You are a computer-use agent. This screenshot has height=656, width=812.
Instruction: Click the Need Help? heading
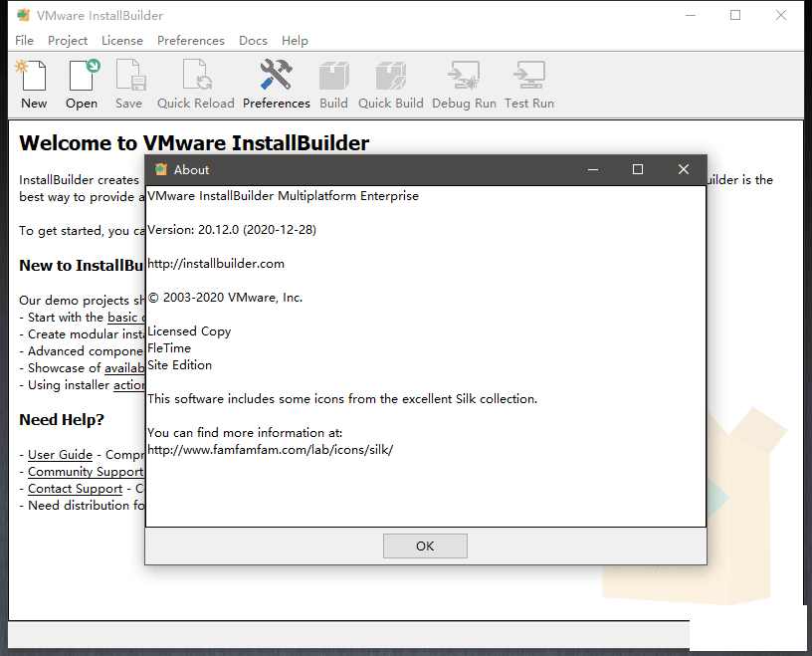pyautogui.click(x=62, y=420)
